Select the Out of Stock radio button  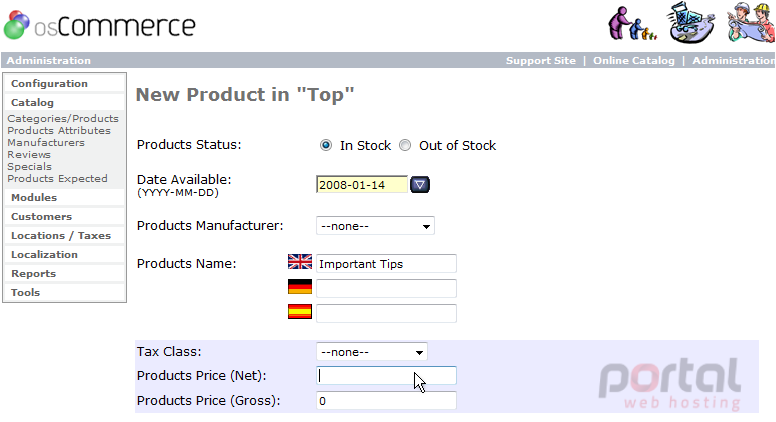[405, 145]
